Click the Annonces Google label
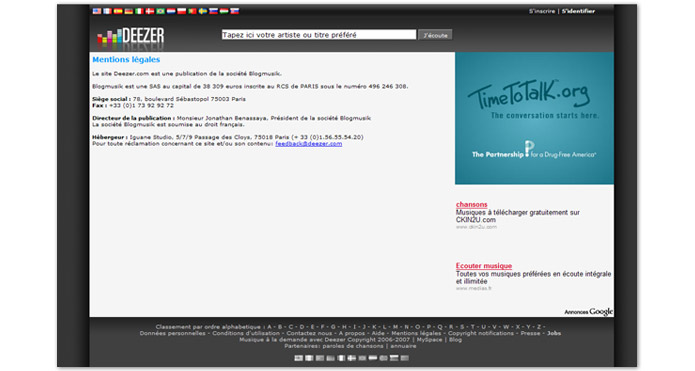The width and height of the screenshot is (695, 371). coord(589,312)
